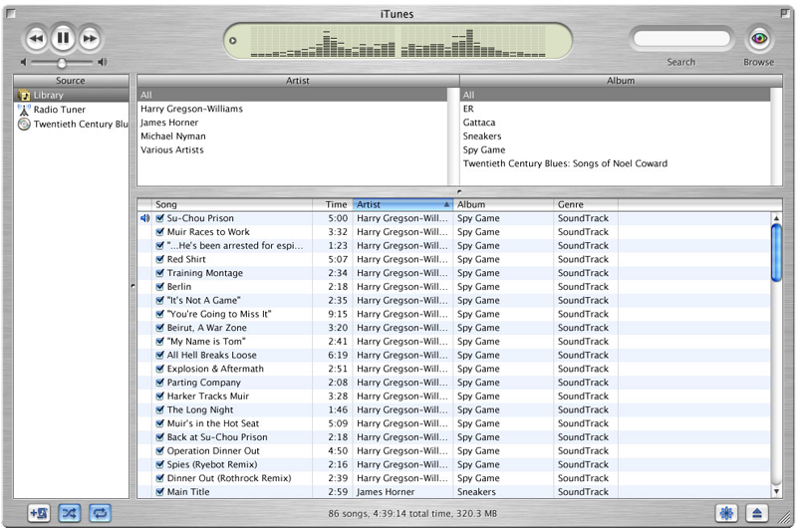The image size is (797, 532).
Task: Click the low volume speaker icon
Action: point(23,62)
